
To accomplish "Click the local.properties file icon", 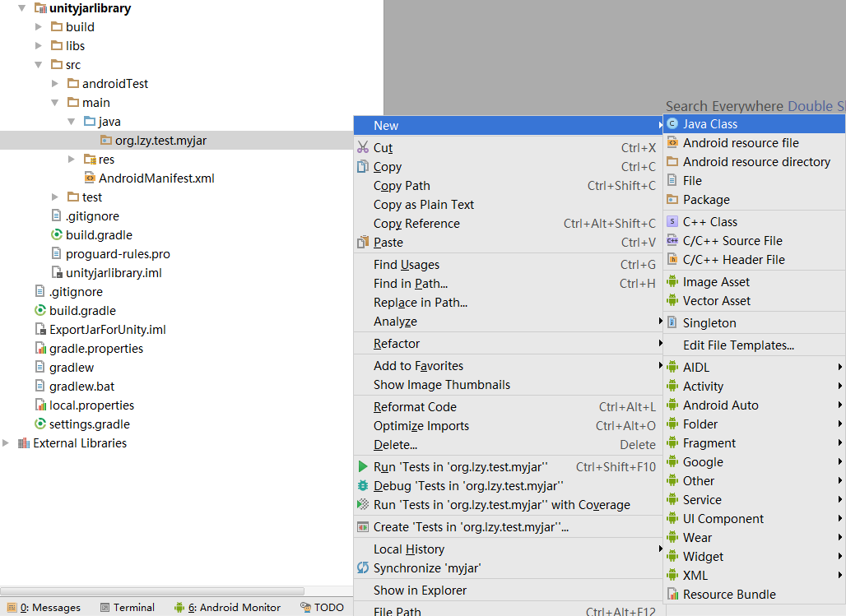I will tap(40, 405).
